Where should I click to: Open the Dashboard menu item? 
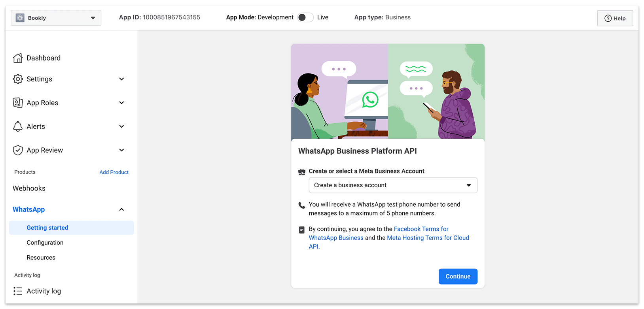coord(44,58)
